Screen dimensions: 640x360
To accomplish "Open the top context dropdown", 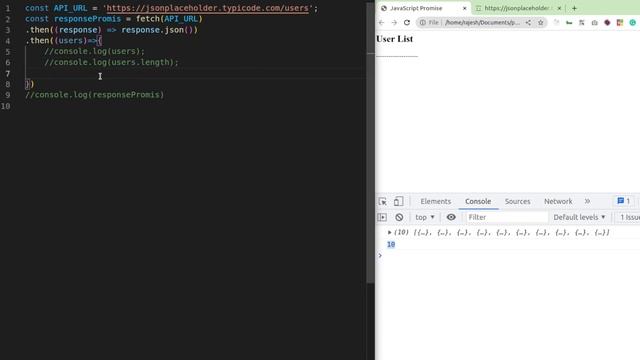I will (x=425, y=217).
